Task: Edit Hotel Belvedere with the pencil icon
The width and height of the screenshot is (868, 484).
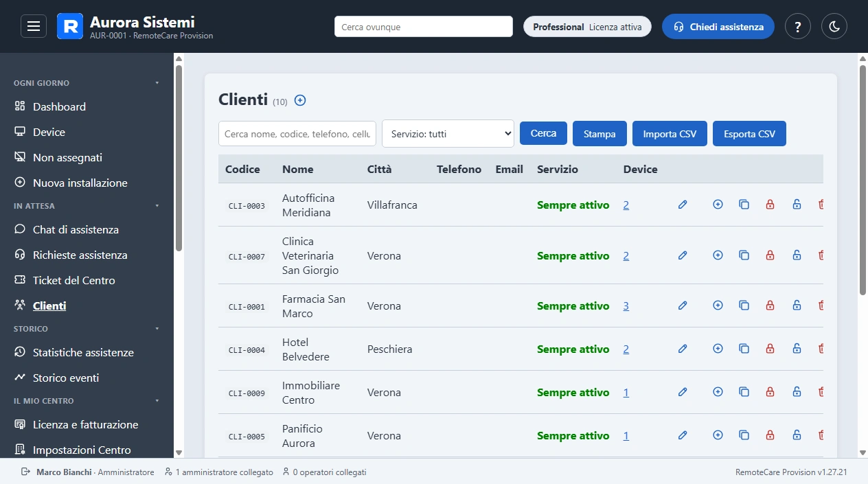Action: [683, 349]
